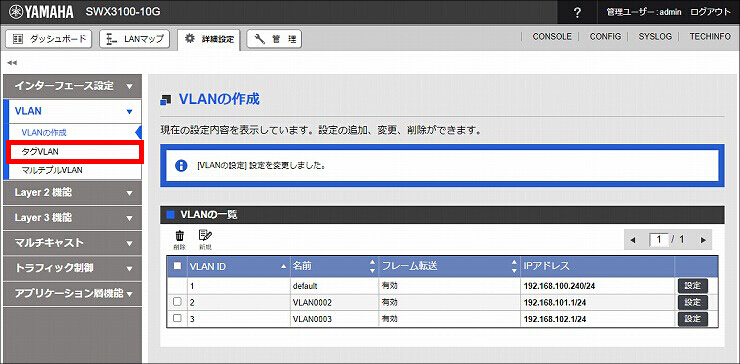Sort by フレーム転送 column
The image size is (740, 364).
coord(449,267)
